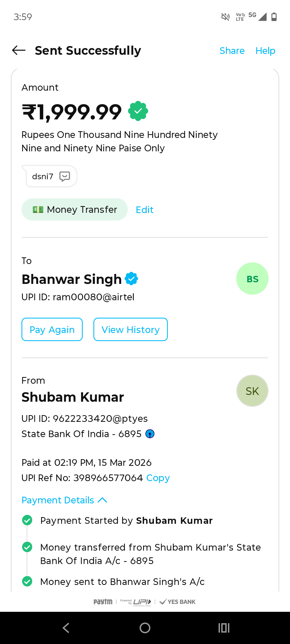Tap the chevron next to Payment Details

103,500
